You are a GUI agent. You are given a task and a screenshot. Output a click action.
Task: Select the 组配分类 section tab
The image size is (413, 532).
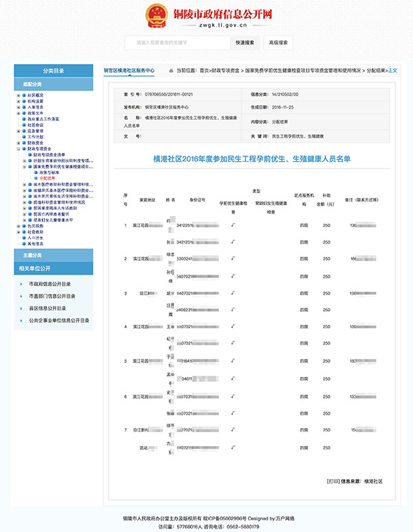point(53,84)
